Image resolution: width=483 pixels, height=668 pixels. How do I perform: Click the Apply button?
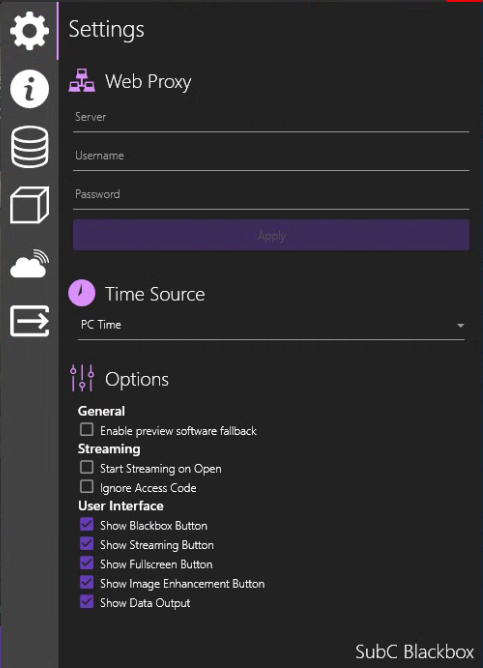coord(271,235)
